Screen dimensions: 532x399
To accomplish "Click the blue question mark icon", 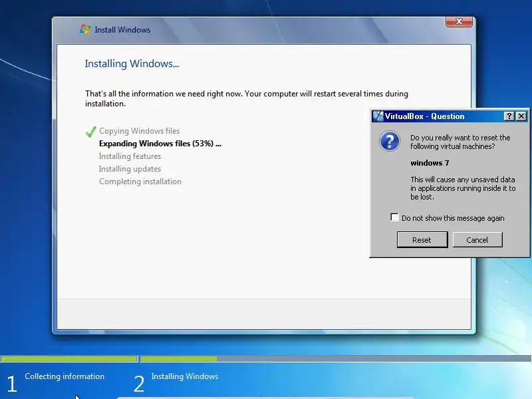I will (x=390, y=141).
